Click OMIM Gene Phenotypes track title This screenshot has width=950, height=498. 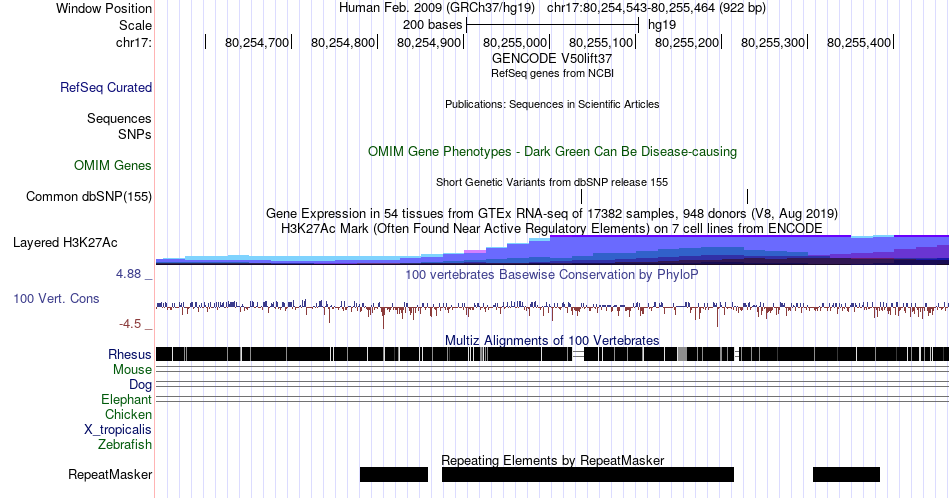(552, 151)
